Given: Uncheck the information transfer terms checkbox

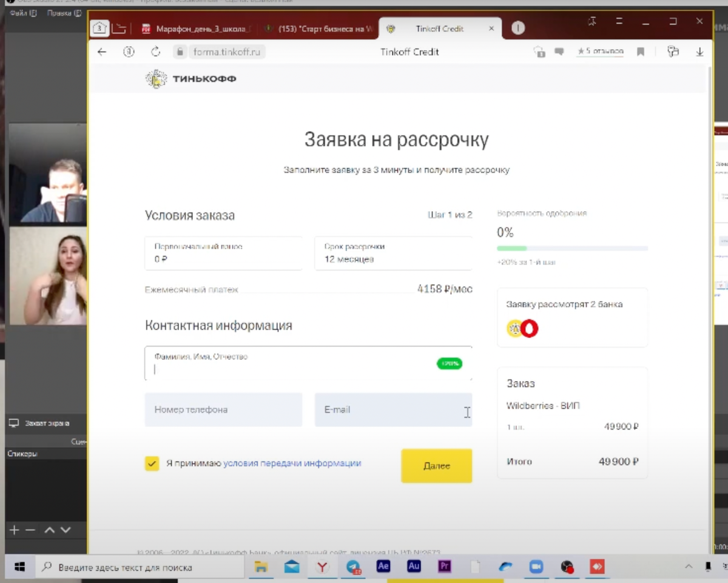Looking at the screenshot, I should (152, 463).
